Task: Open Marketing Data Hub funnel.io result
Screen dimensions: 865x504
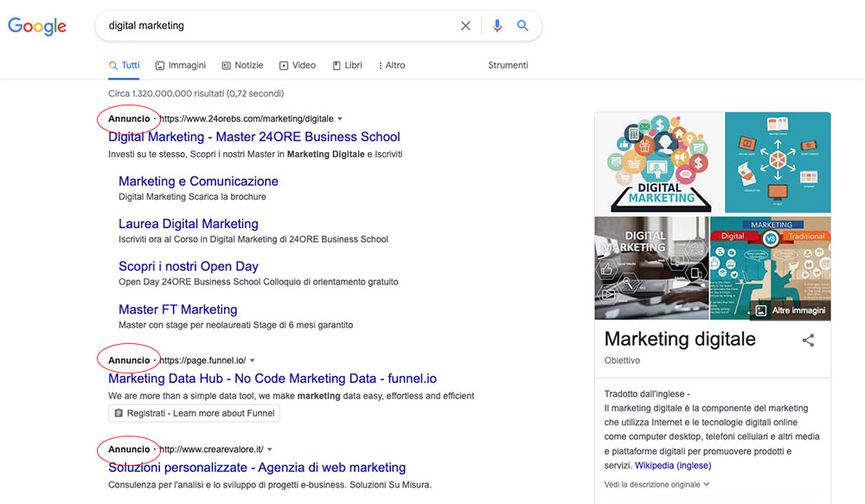Action: click(x=272, y=379)
